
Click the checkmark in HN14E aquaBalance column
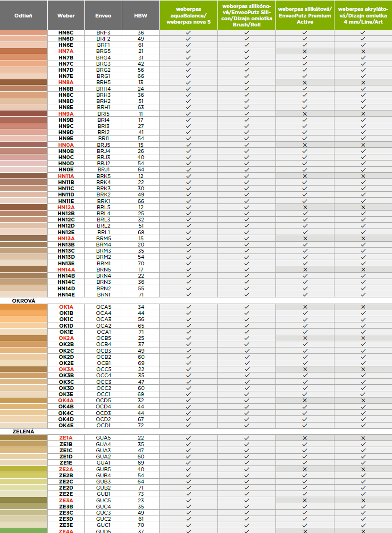click(x=189, y=295)
